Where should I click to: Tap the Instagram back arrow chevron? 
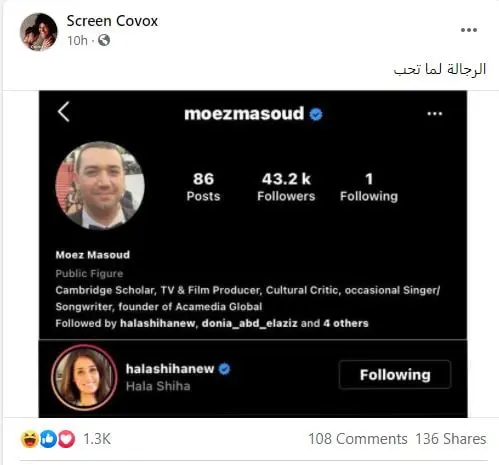[x=63, y=112]
